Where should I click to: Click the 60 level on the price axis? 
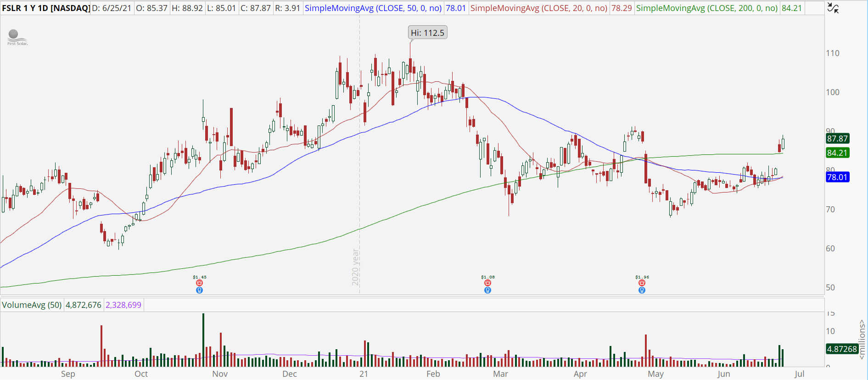(830, 249)
